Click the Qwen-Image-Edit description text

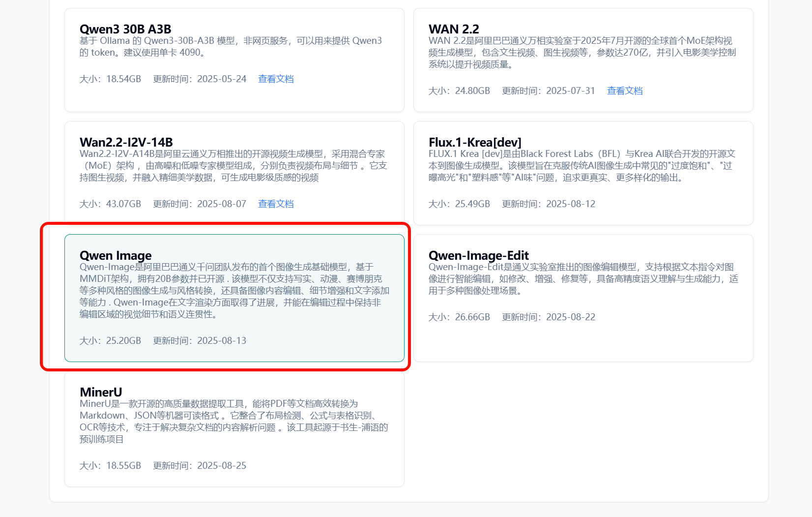(x=583, y=279)
